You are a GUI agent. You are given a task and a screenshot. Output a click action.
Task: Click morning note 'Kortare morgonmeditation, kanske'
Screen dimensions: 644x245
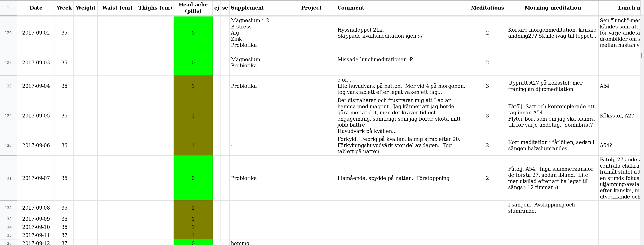tap(553, 33)
